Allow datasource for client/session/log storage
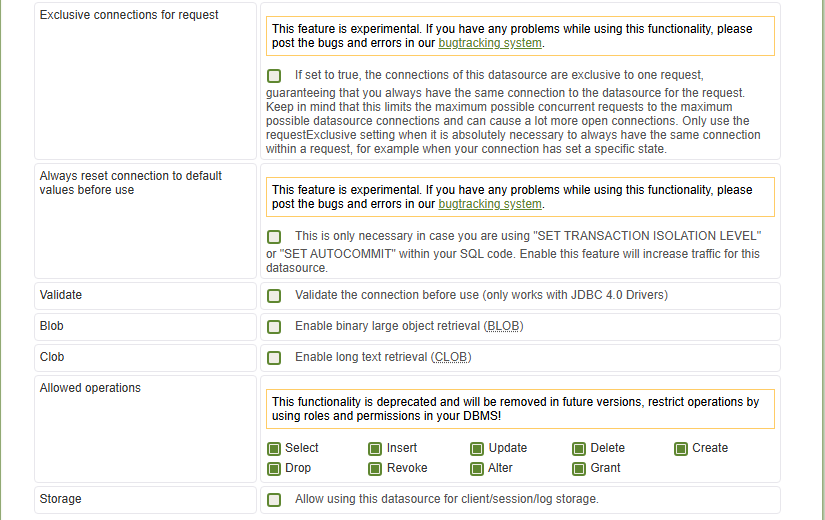Viewport: 825px width, 520px height. (x=274, y=500)
